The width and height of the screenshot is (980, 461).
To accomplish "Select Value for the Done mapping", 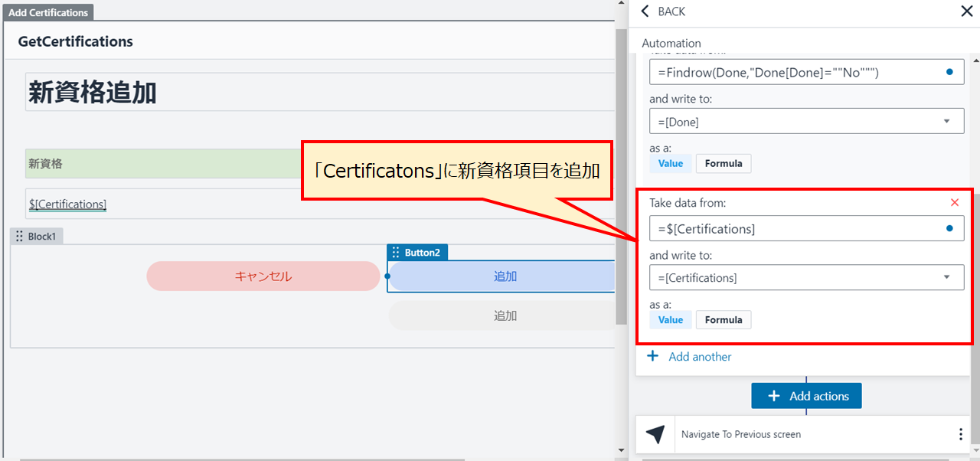I will pos(671,163).
